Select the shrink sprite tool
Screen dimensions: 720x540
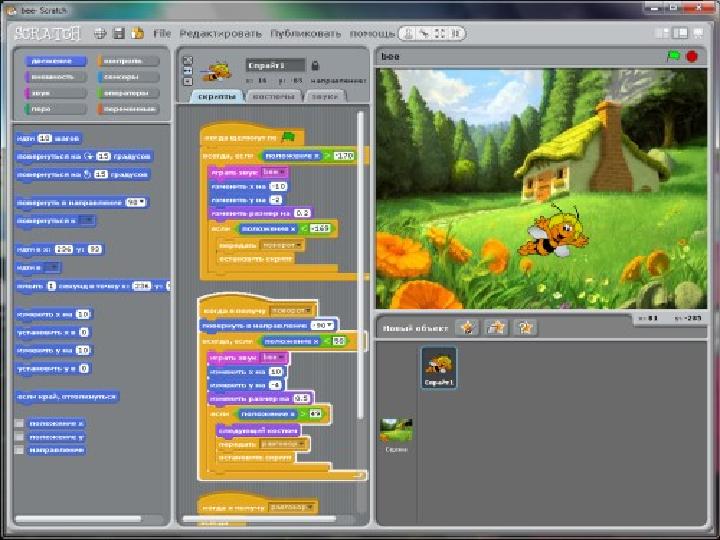click(x=456, y=34)
